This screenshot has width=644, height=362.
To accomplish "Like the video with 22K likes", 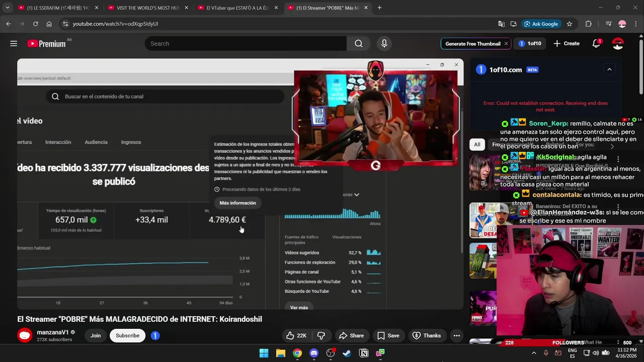I will tap(296, 335).
